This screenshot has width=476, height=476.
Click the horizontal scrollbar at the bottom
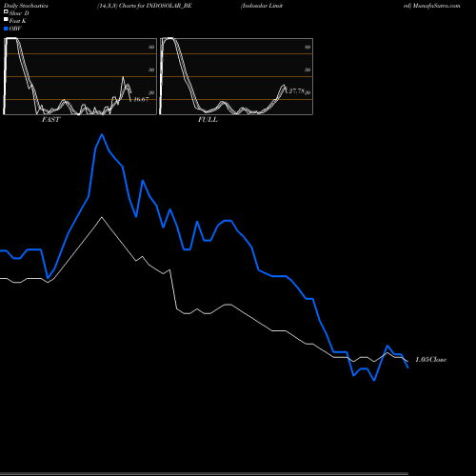[204, 474]
